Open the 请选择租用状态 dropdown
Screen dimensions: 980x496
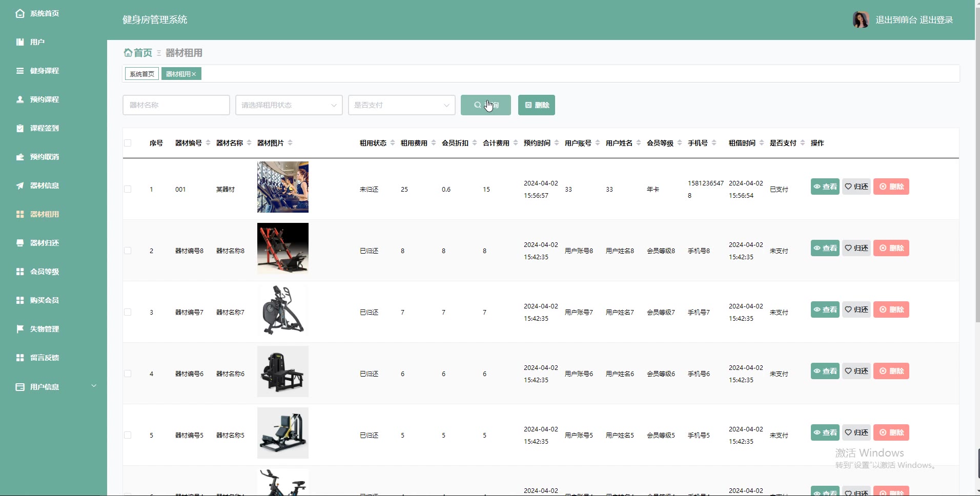[289, 105]
